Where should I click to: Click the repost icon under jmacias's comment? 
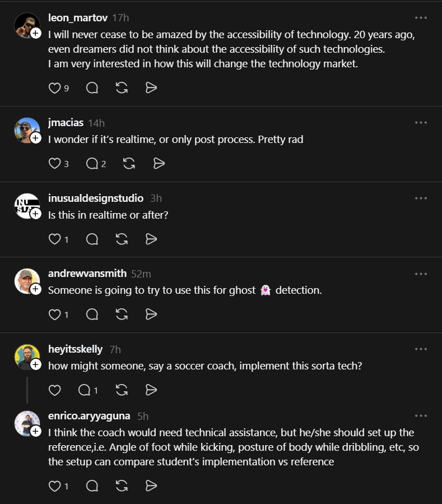[x=129, y=163]
